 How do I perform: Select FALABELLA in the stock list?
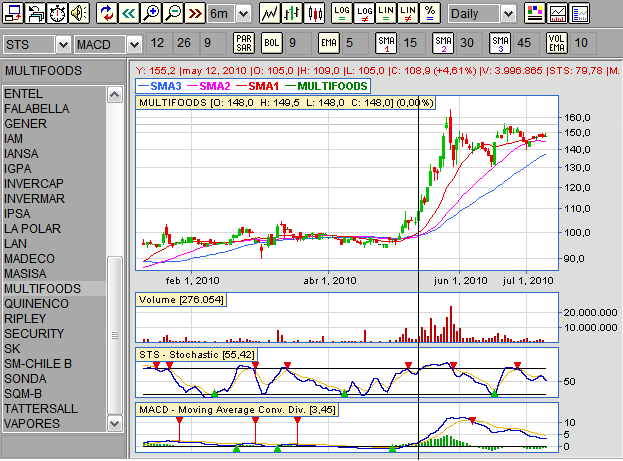[x=54, y=109]
